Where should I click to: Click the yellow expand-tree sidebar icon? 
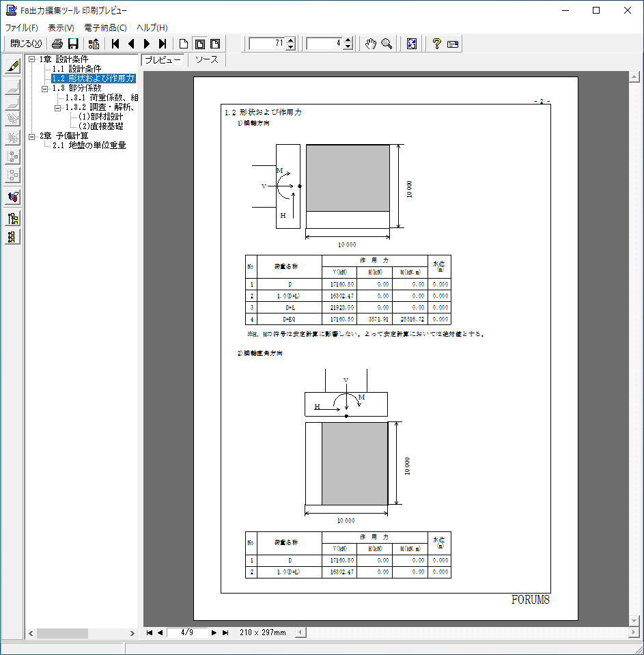tap(13, 219)
